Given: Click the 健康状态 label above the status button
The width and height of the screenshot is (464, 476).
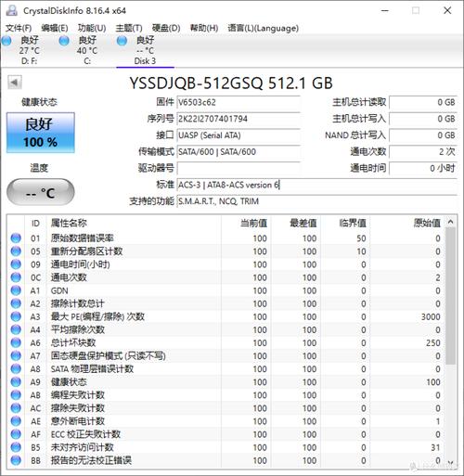Looking at the screenshot, I should click(x=39, y=102).
